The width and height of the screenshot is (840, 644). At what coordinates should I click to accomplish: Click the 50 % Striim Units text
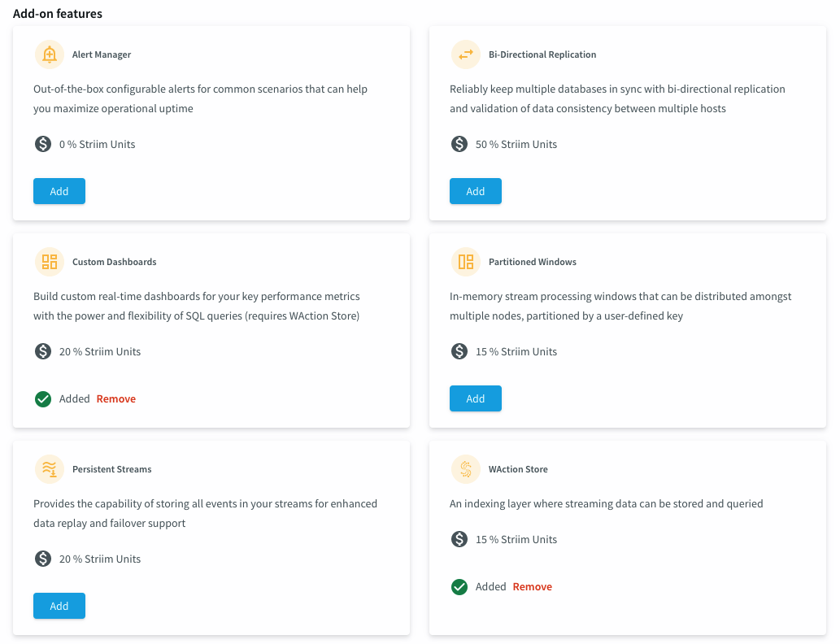click(516, 144)
